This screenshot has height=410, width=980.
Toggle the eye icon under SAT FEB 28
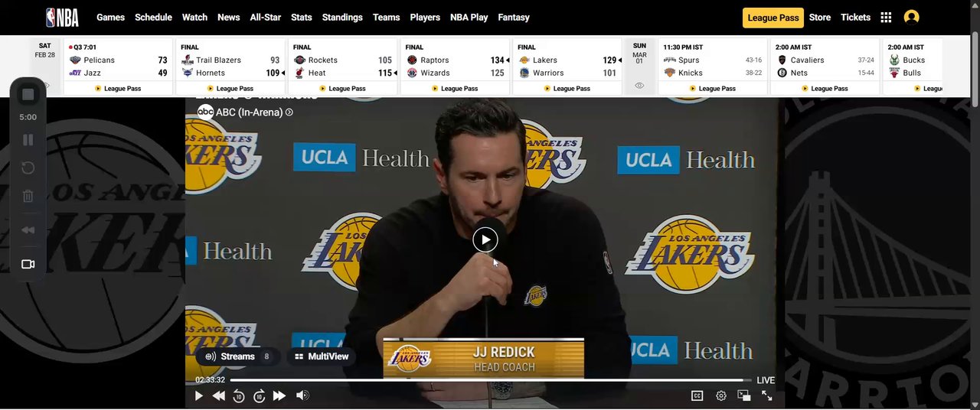coord(45,86)
